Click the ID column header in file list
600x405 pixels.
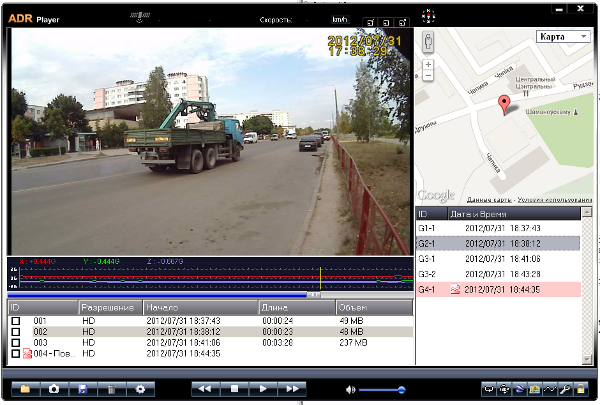(43, 307)
